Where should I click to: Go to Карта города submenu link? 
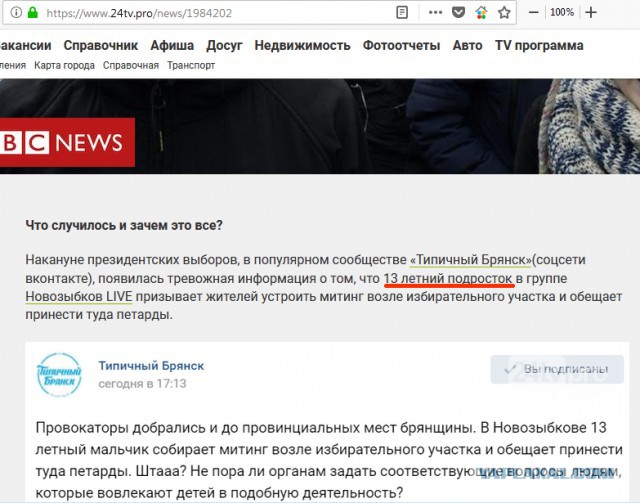click(x=64, y=65)
